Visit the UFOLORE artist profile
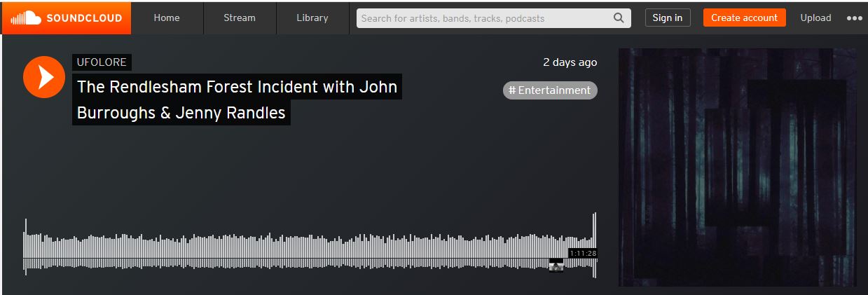 [x=102, y=62]
